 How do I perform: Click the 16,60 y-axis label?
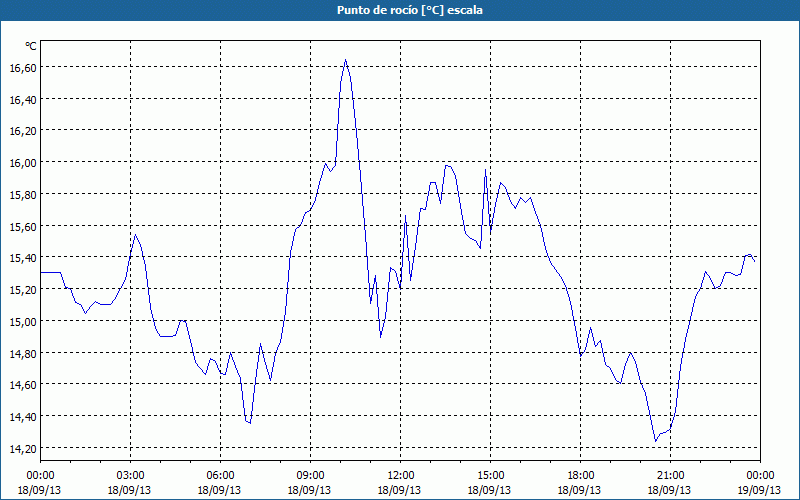pyautogui.click(x=22, y=67)
